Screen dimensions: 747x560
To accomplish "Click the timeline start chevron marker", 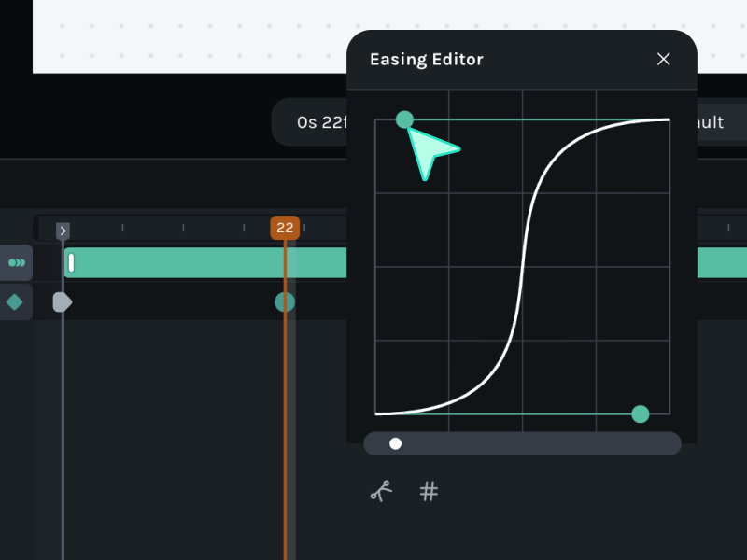I will pyautogui.click(x=63, y=231).
